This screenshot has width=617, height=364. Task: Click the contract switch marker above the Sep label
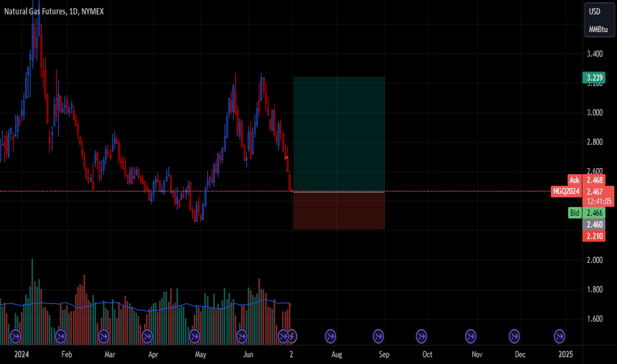(378, 336)
